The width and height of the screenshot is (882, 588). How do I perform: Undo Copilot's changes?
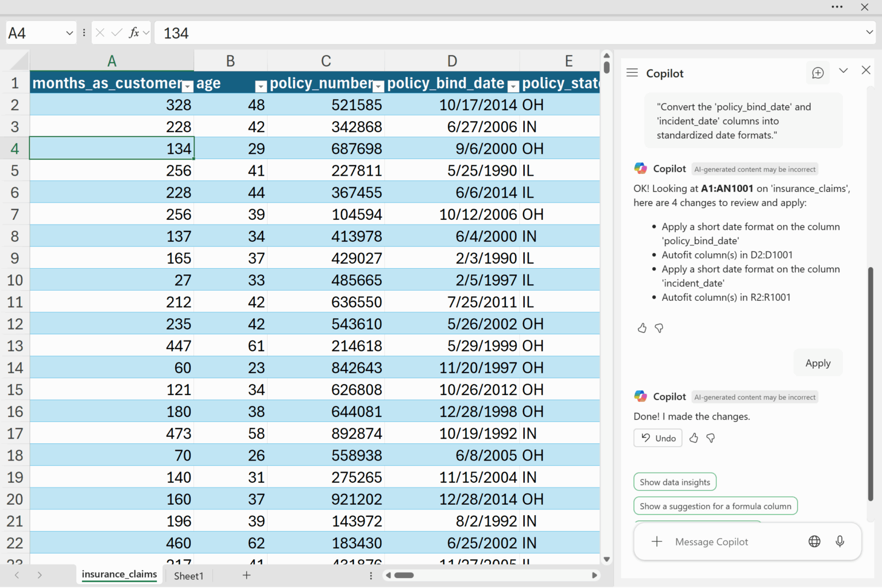[658, 438]
